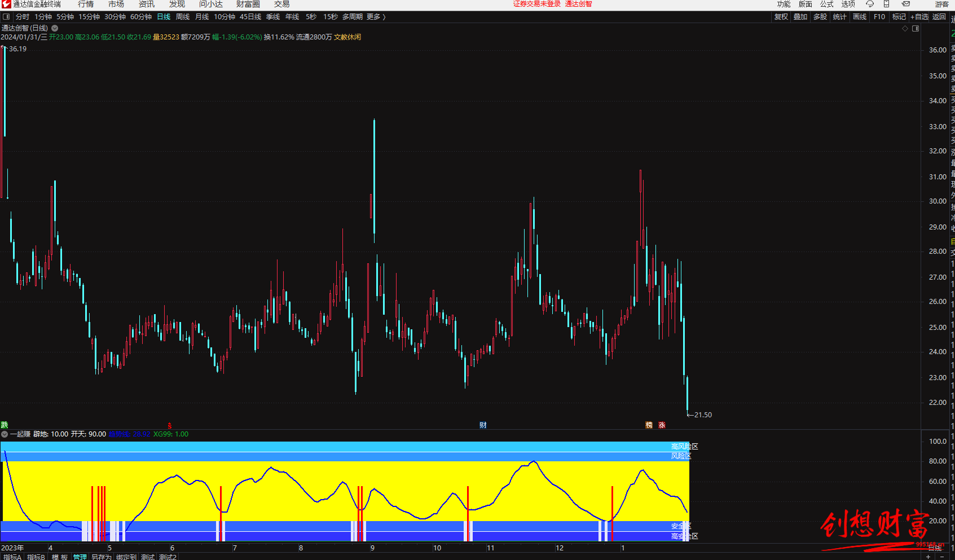Viewport: 955px width, 560px height.
Task: Click the 另存为 save-as button
Action: pos(102,557)
